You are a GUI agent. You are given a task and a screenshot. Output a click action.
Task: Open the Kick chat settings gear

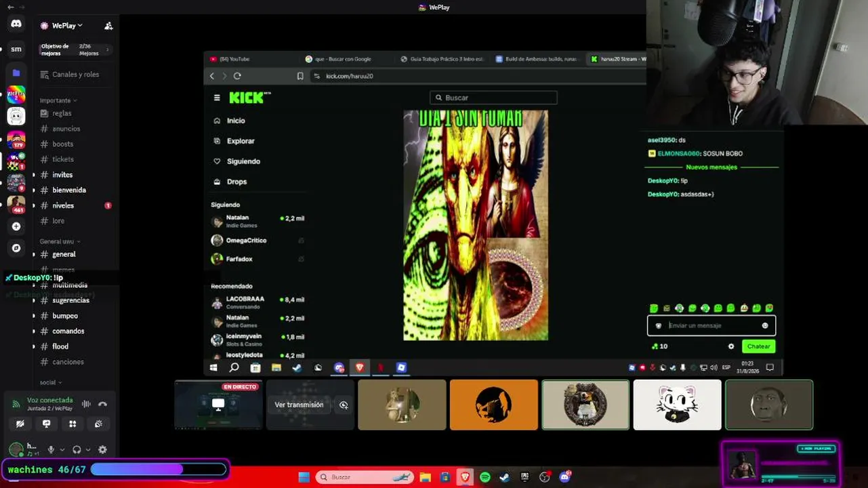point(731,346)
